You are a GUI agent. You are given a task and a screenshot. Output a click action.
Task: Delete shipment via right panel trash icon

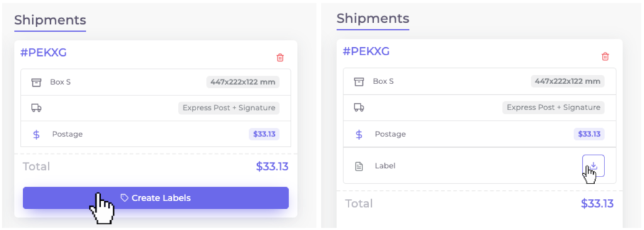605,57
